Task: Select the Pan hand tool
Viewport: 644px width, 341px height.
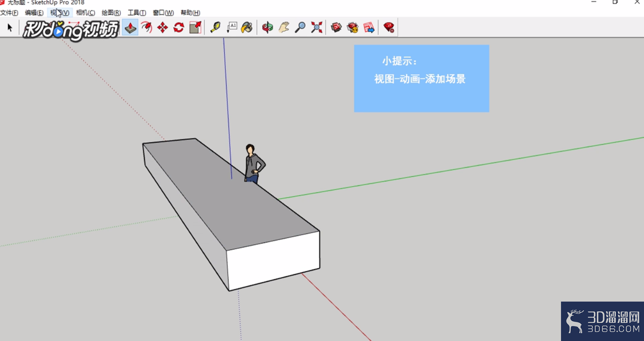Action: pyautogui.click(x=284, y=27)
